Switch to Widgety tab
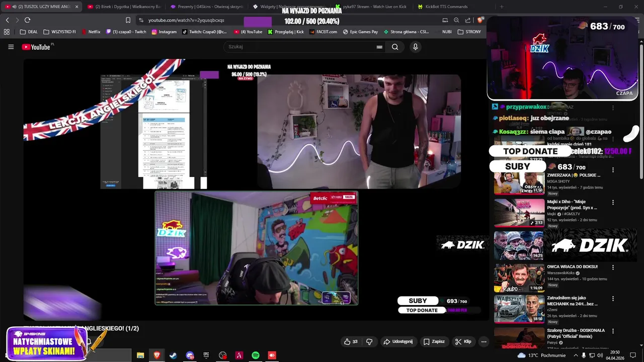This screenshot has height=362, width=644. 289,7
